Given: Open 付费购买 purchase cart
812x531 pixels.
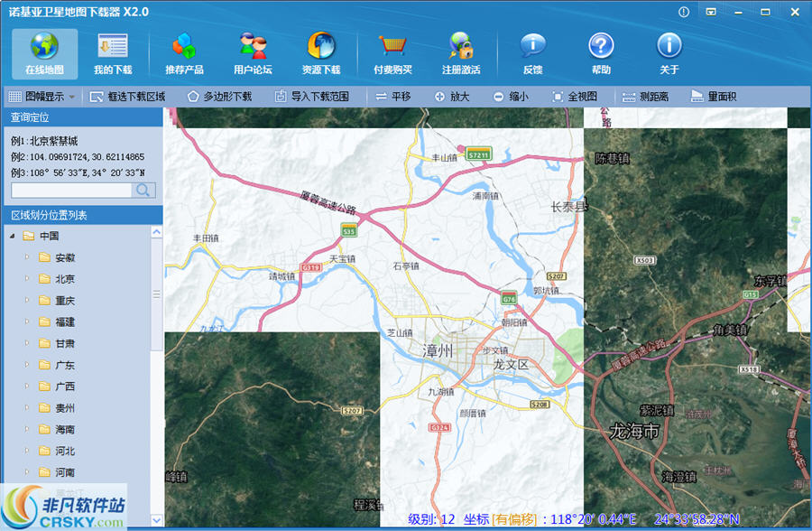Looking at the screenshot, I should [392, 53].
